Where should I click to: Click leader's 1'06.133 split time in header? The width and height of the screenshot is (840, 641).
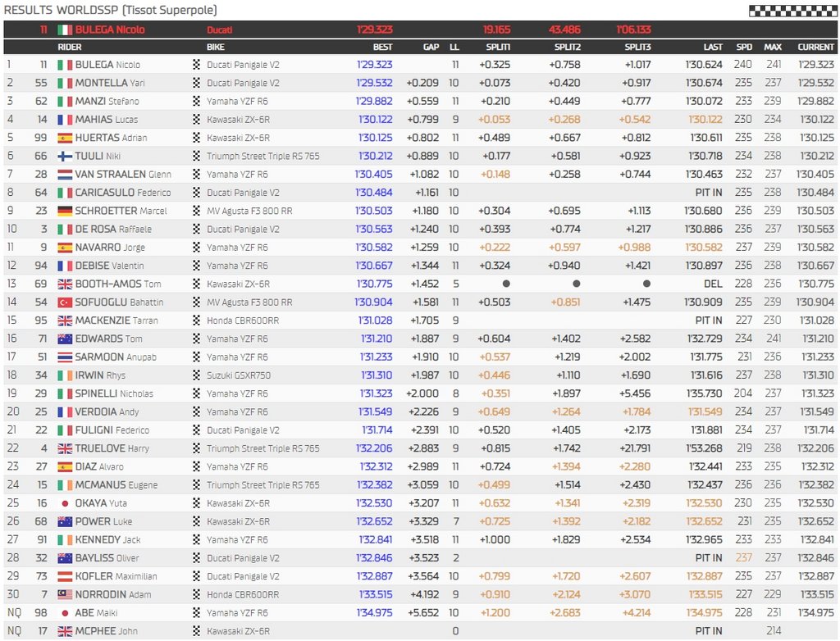coord(633,30)
